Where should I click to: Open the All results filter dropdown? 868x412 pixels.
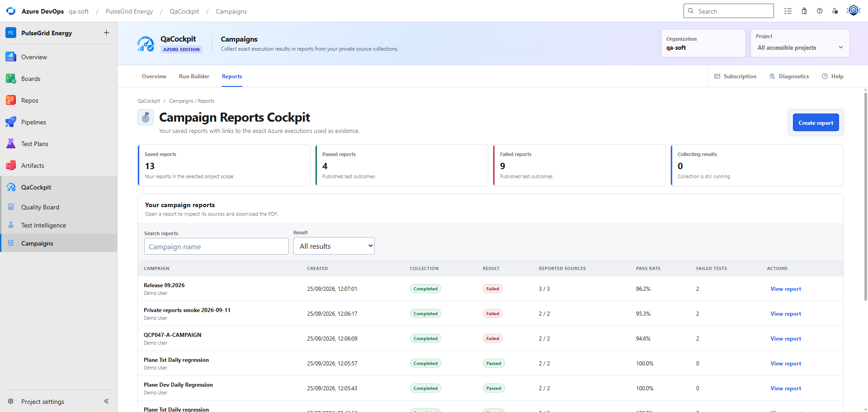click(334, 246)
